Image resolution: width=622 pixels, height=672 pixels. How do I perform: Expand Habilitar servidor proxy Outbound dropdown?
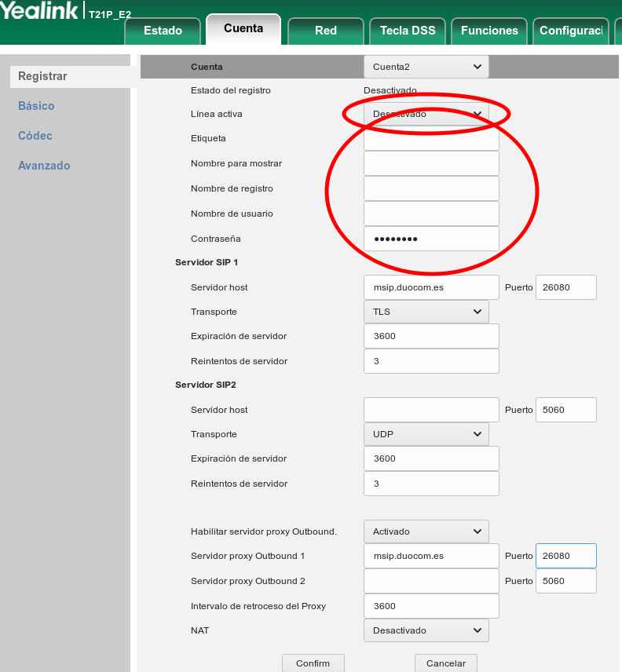coord(426,531)
